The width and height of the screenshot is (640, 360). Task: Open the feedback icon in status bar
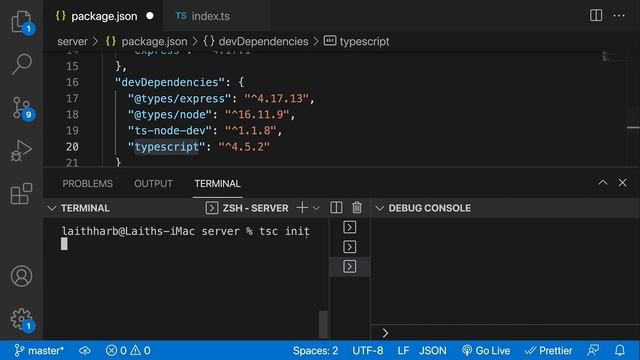[593, 350]
